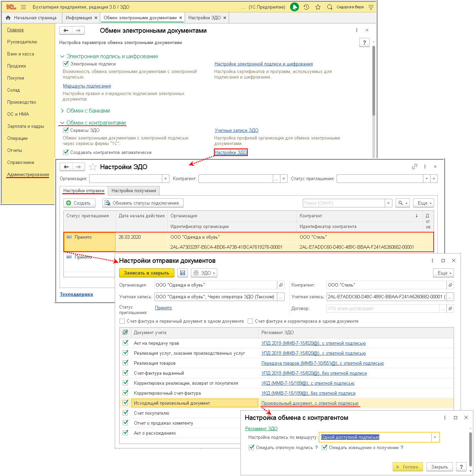The width and height of the screenshot is (474, 476).
Task: Select Настройки отправки tab
Action: click(x=84, y=190)
